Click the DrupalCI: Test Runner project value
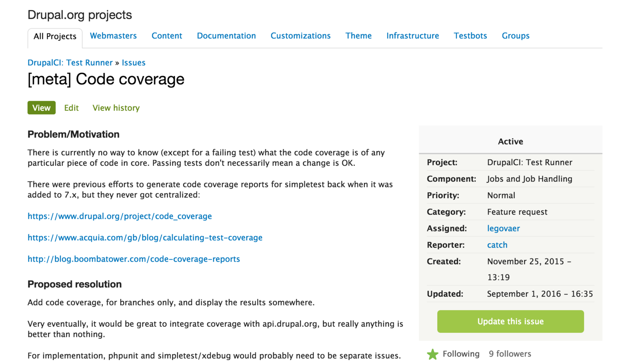622x364 pixels. tap(529, 162)
